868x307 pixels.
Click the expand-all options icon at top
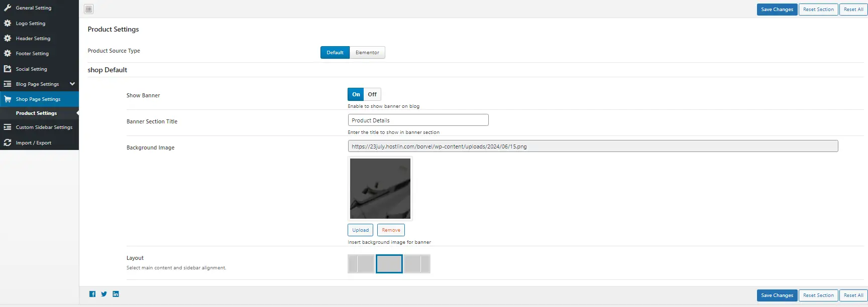(89, 9)
